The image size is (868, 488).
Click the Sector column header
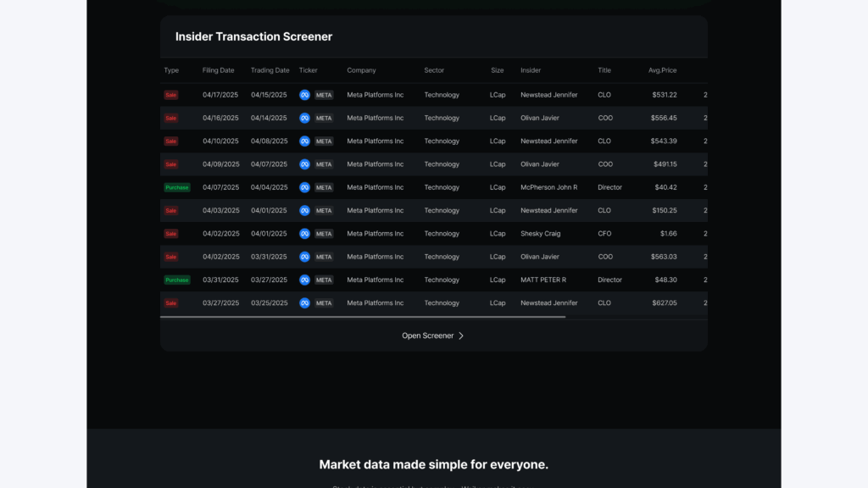(434, 70)
